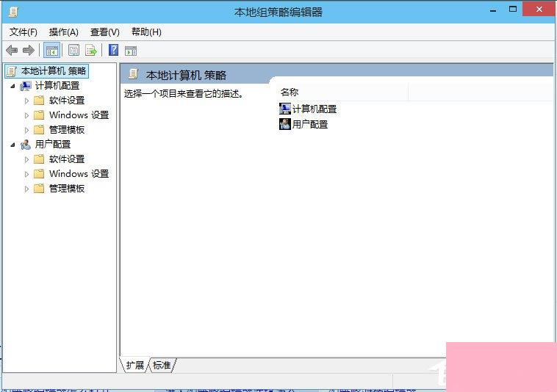Click the 计算机配置 computer icon in tree
This screenshot has height=392, width=557.
pyautogui.click(x=26, y=86)
